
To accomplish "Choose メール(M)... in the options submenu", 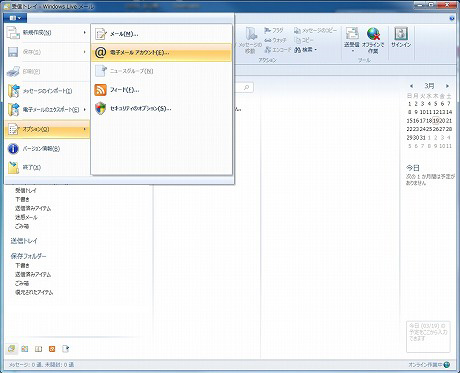I will pos(161,34).
